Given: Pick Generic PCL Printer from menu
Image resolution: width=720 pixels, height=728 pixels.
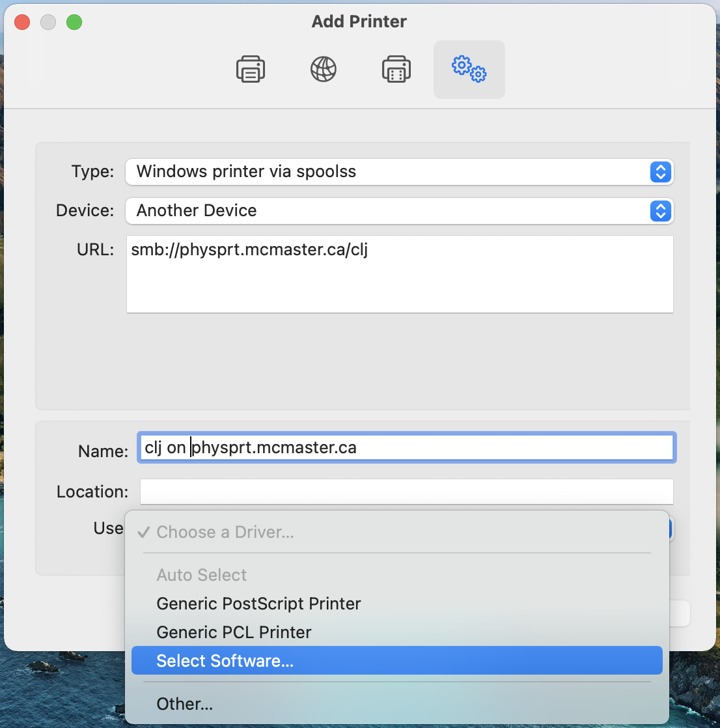Looking at the screenshot, I should (234, 632).
